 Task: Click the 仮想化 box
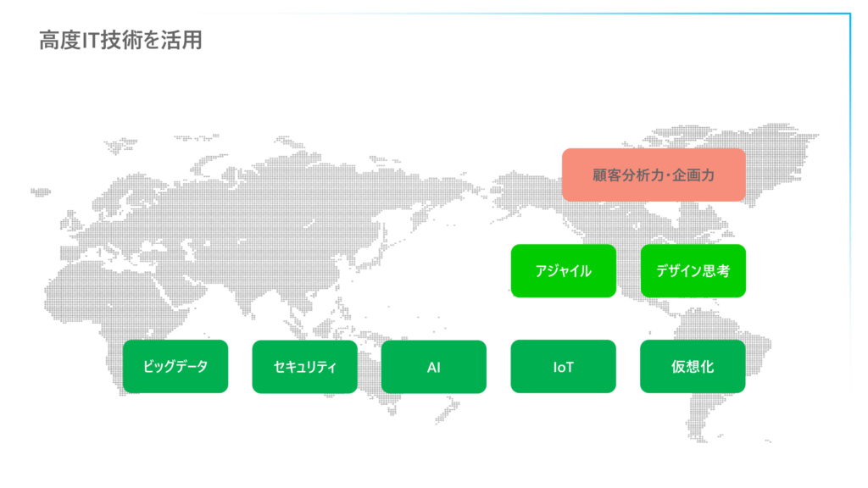coord(693,366)
